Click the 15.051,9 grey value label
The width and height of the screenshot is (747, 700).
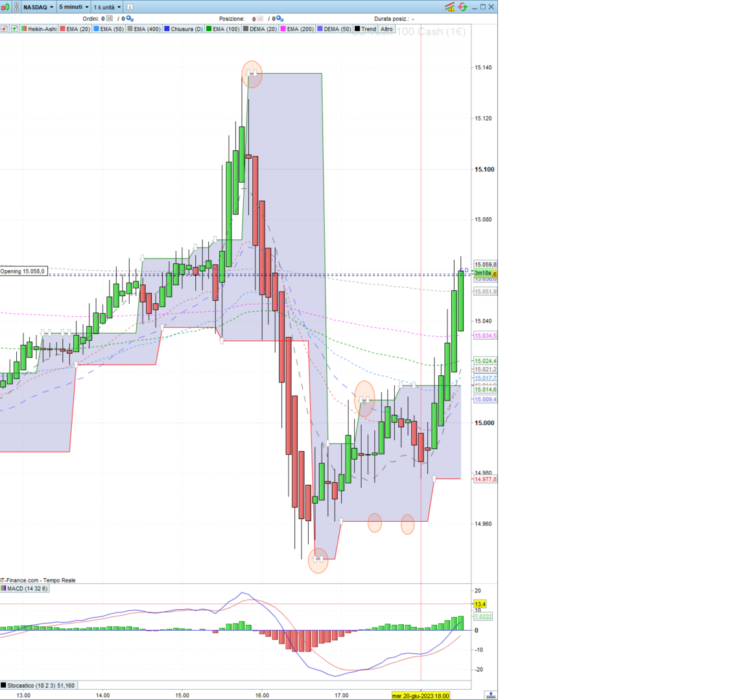[486, 292]
